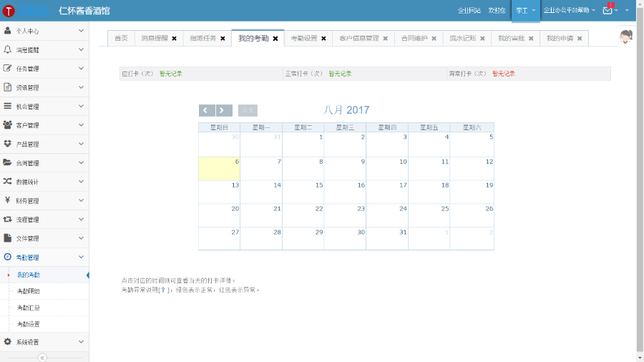Click the 财务管理 yen icon

7,200
